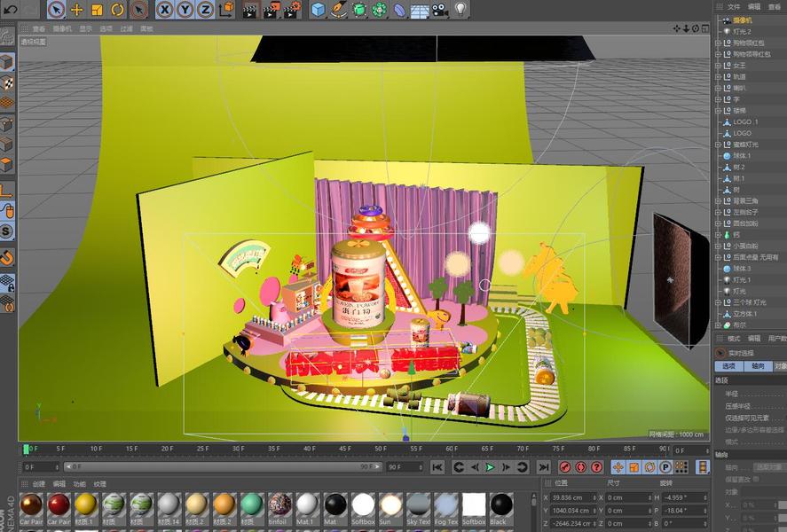Viewport: 787px width, 532px height.
Task: Add a Light bulb object
Action: coord(460,9)
